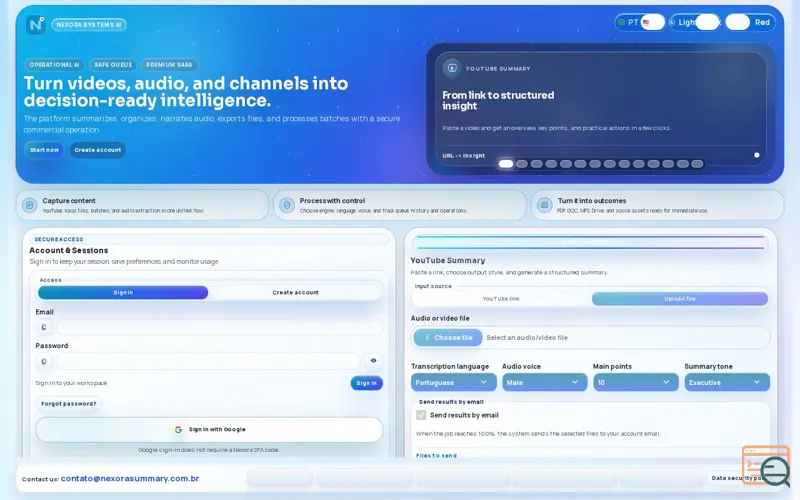Click the last carousel dot

click(697, 164)
